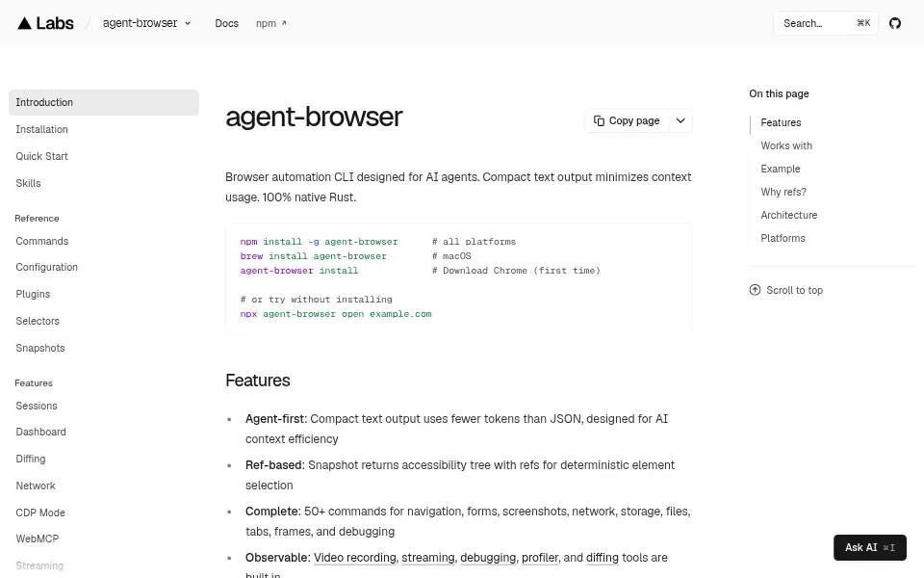Jump to the Works with section
This screenshot has height=578, width=924.
tap(786, 145)
